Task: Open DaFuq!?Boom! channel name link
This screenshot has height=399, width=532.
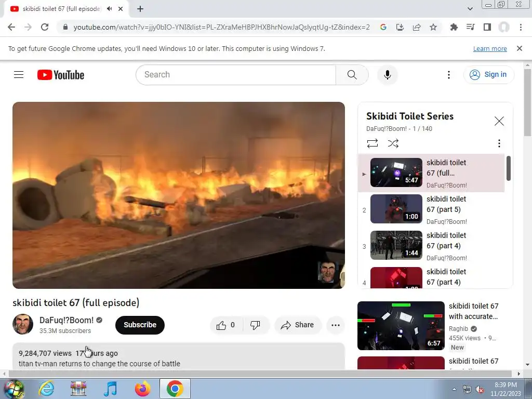Action: point(66,320)
